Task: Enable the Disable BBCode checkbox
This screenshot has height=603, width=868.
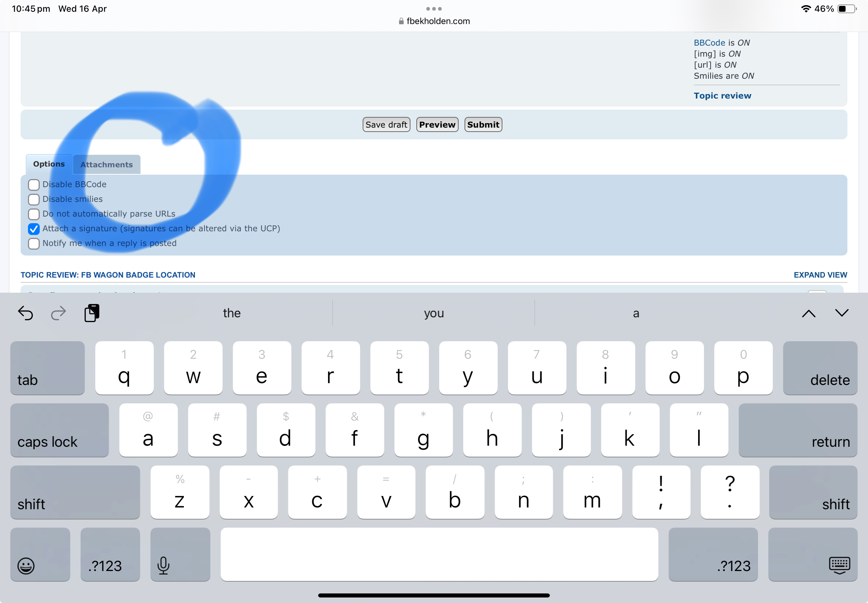Action: pyautogui.click(x=33, y=185)
